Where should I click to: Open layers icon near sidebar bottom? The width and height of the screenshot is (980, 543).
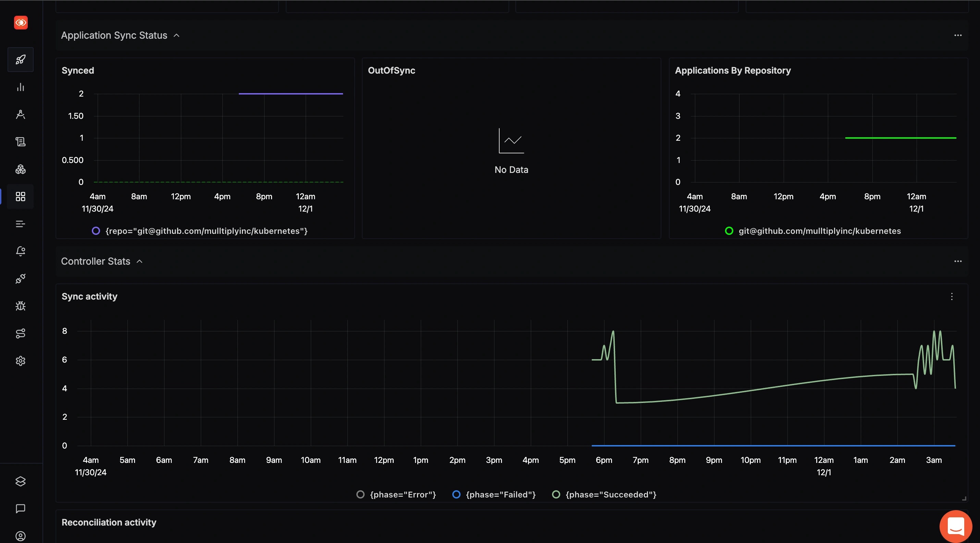21,481
